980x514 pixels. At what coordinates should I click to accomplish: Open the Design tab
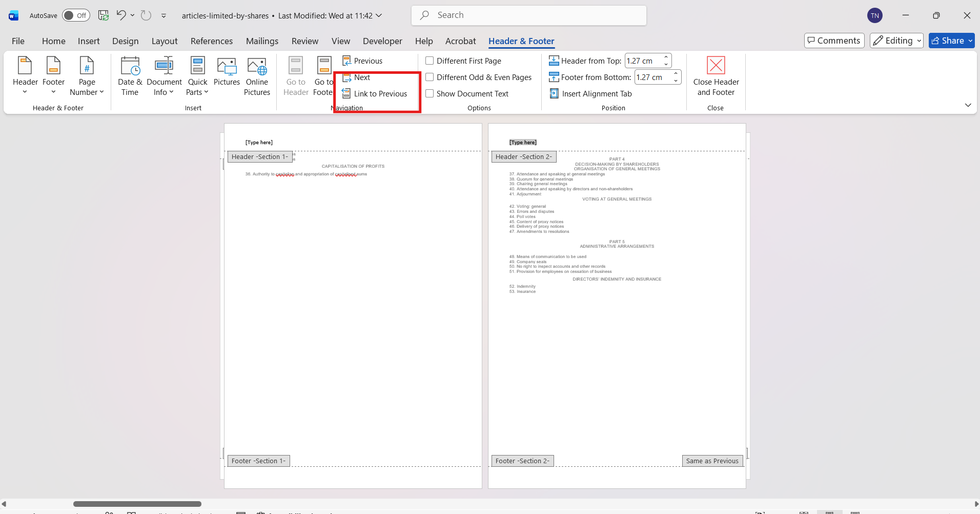click(x=126, y=41)
